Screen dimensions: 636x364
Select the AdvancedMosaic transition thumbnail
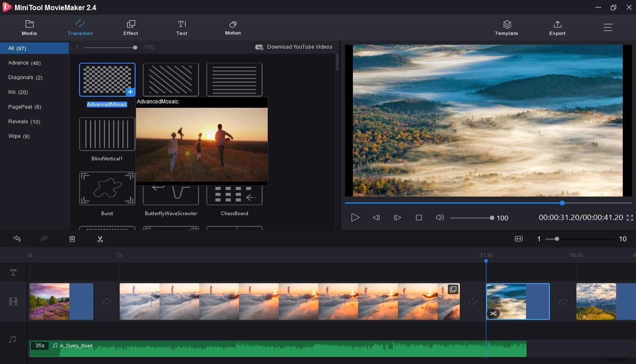[x=107, y=80]
